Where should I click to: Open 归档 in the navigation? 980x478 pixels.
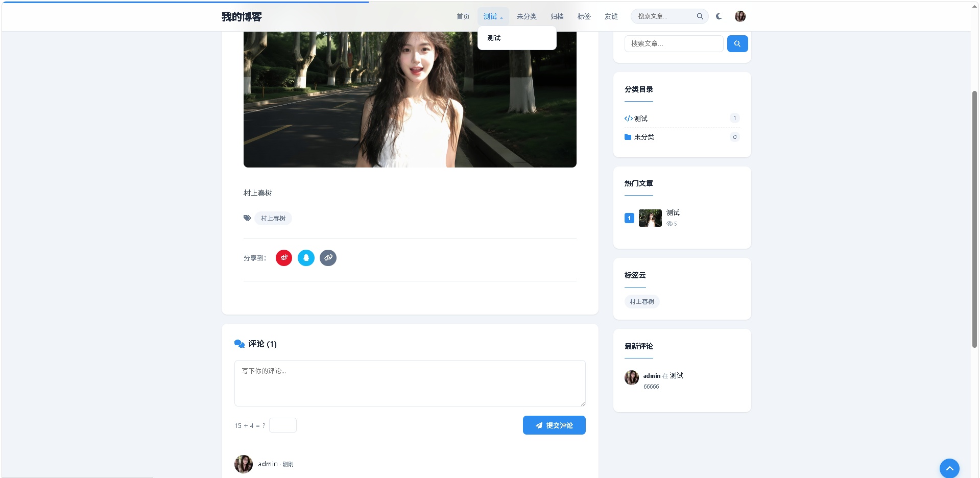(557, 16)
